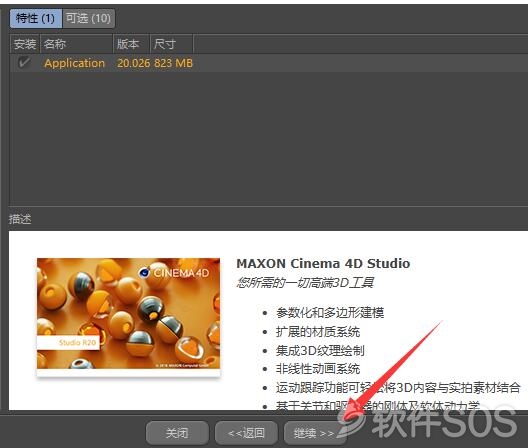Screen dimensions: 528x448
Task: Click the 关闭 button
Action: pos(177,433)
